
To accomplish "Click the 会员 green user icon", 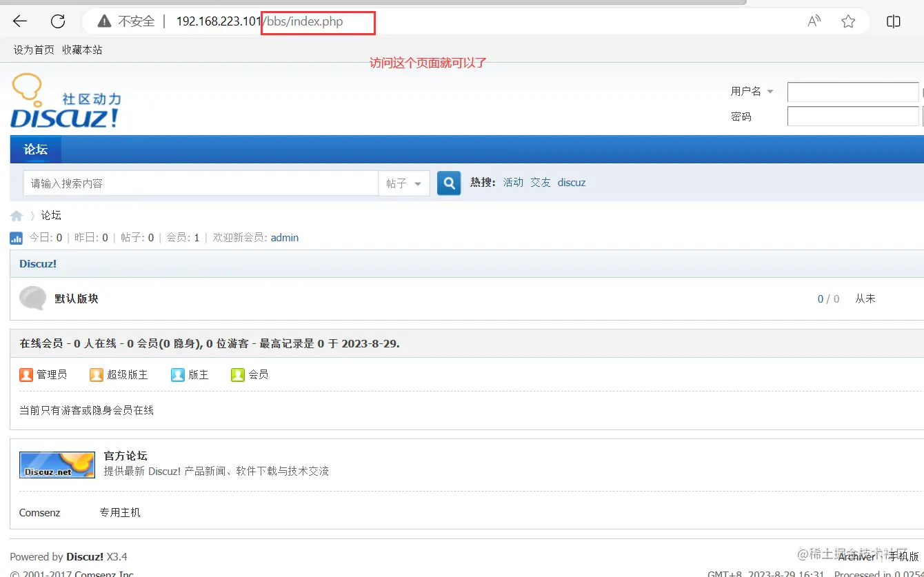I will [x=238, y=374].
